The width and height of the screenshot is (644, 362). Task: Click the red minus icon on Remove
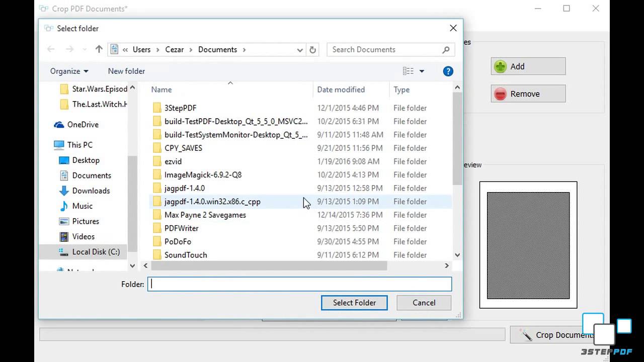(x=501, y=94)
